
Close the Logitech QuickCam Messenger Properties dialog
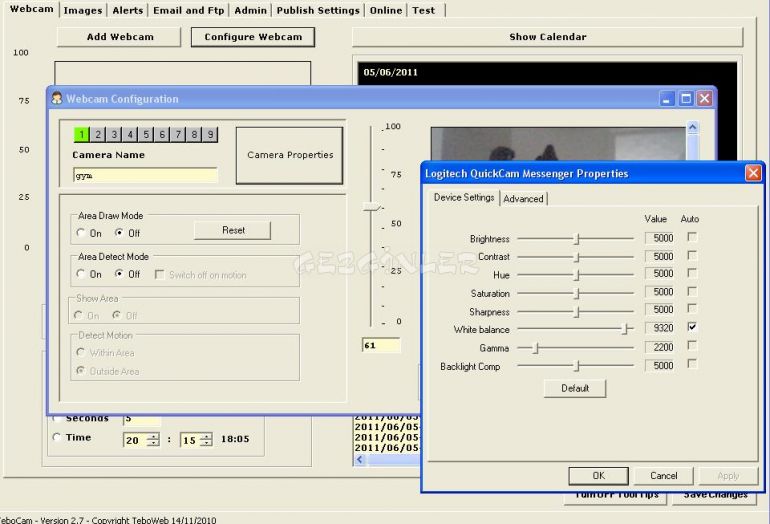point(753,173)
